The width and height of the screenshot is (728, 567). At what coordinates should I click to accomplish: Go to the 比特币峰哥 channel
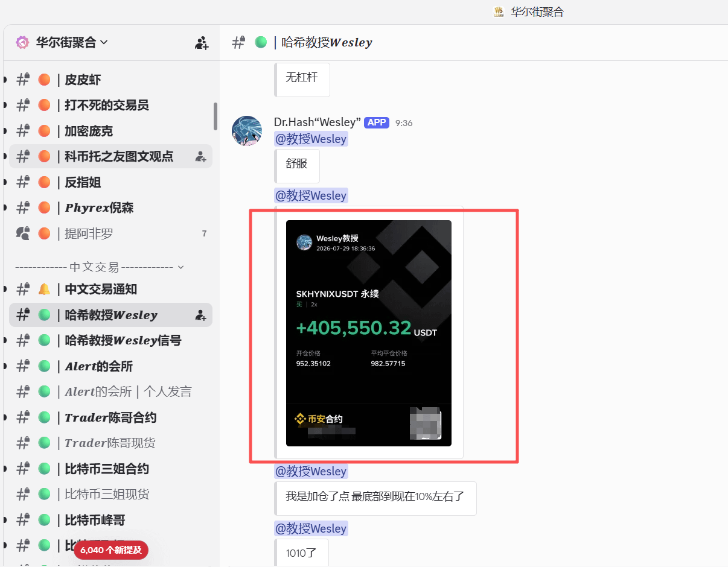click(x=110, y=520)
